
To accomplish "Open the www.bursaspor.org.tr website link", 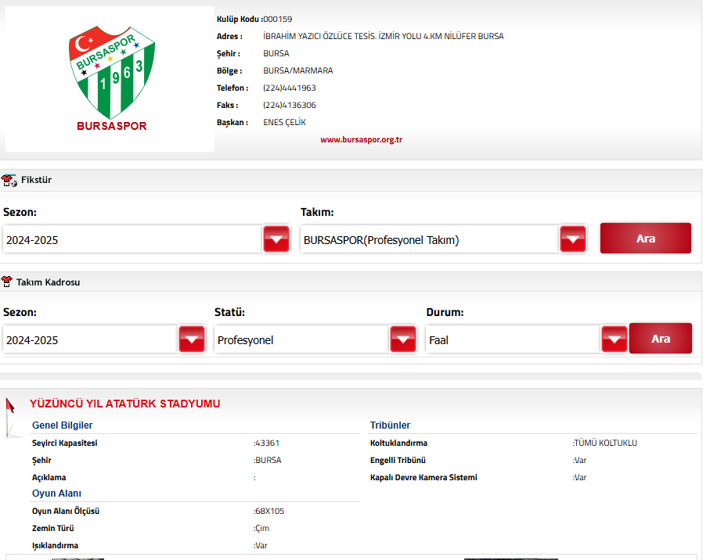I will [x=361, y=140].
